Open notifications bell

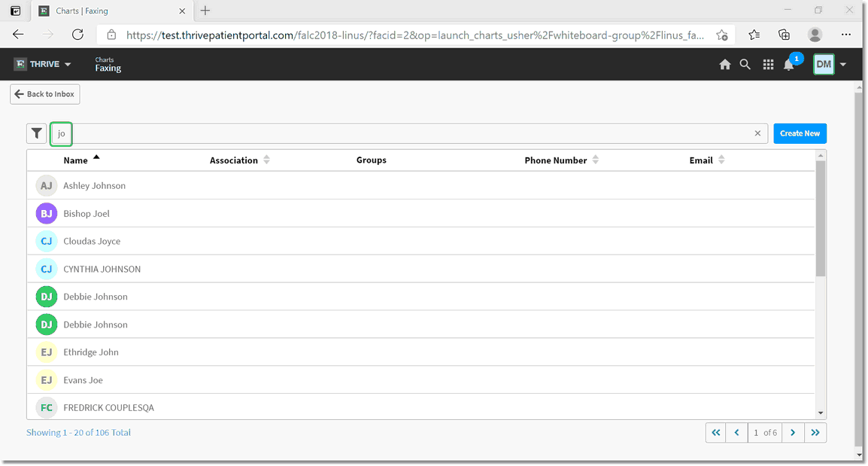(x=789, y=65)
